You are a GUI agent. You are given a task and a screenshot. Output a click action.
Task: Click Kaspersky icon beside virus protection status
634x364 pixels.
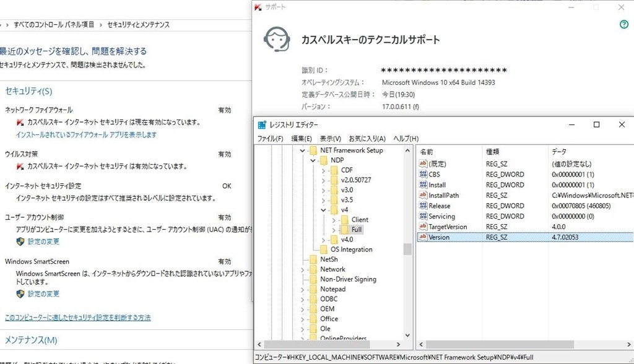tap(20, 167)
